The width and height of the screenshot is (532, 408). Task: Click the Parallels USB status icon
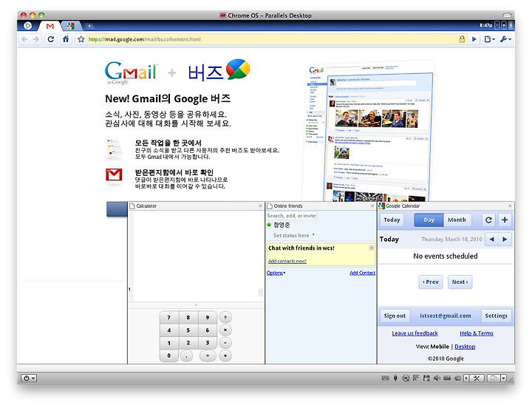[395, 378]
